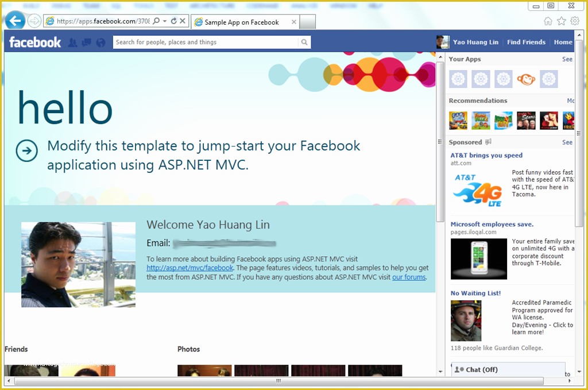
Task: Click the 118 people like Guardian College text
Action: point(497,348)
